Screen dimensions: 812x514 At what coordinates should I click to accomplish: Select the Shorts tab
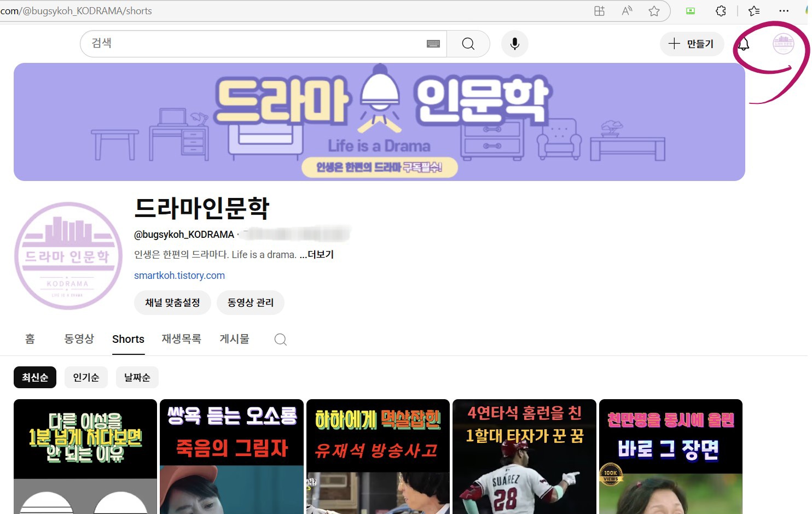pos(128,339)
